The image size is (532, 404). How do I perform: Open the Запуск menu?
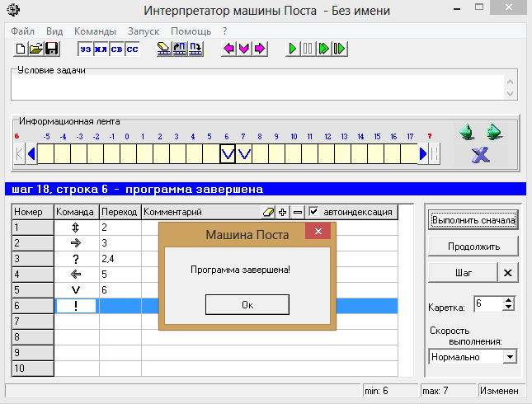click(144, 31)
